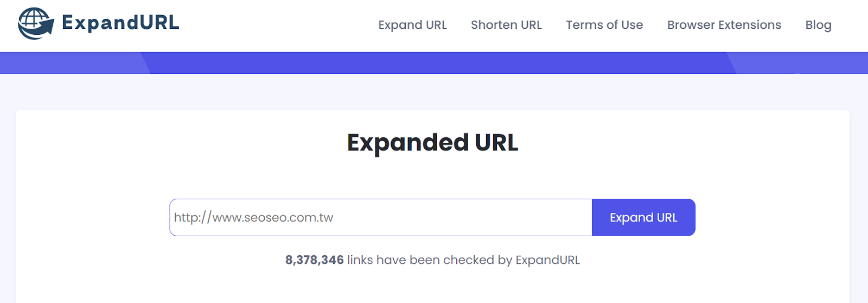Click the 8,378,346 links counter number
The width and height of the screenshot is (868, 303).
[315, 260]
